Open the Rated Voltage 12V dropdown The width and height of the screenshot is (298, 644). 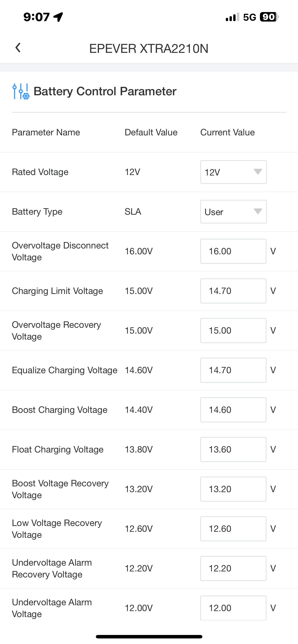233,172
